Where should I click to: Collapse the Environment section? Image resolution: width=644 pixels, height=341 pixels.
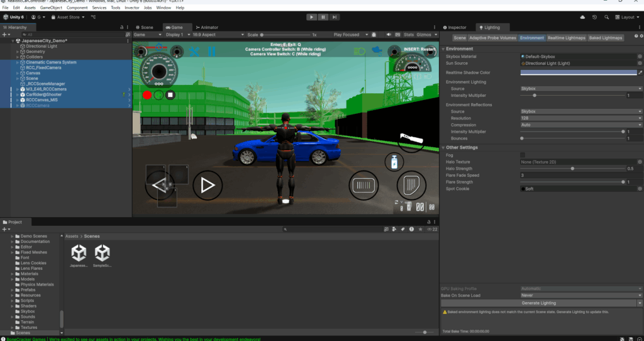pyautogui.click(x=443, y=49)
